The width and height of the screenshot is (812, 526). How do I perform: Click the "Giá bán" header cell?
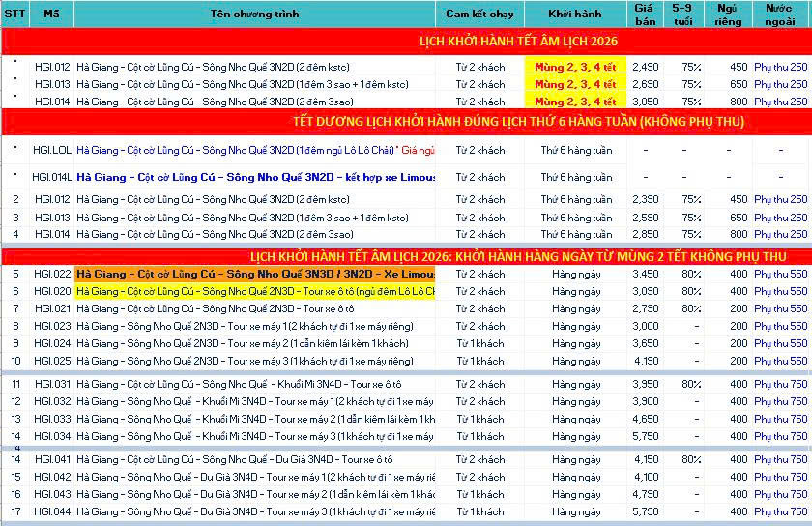pyautogui.click(x=644, y=14)
